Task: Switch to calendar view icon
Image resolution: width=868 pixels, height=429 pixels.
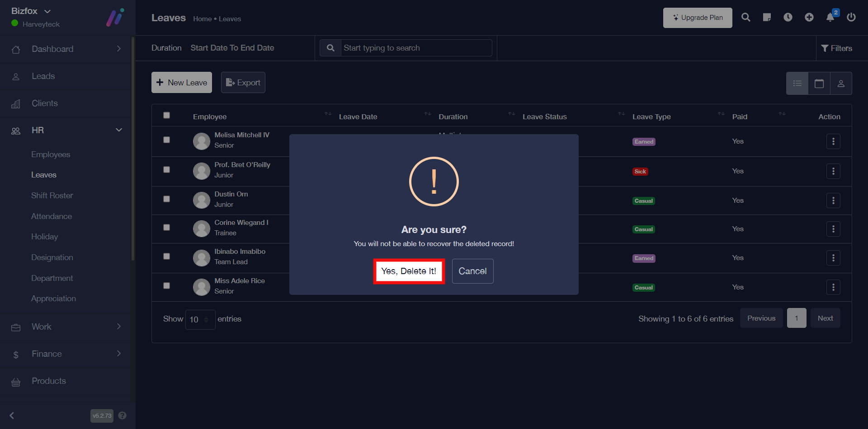Action: tap(819, 84)
